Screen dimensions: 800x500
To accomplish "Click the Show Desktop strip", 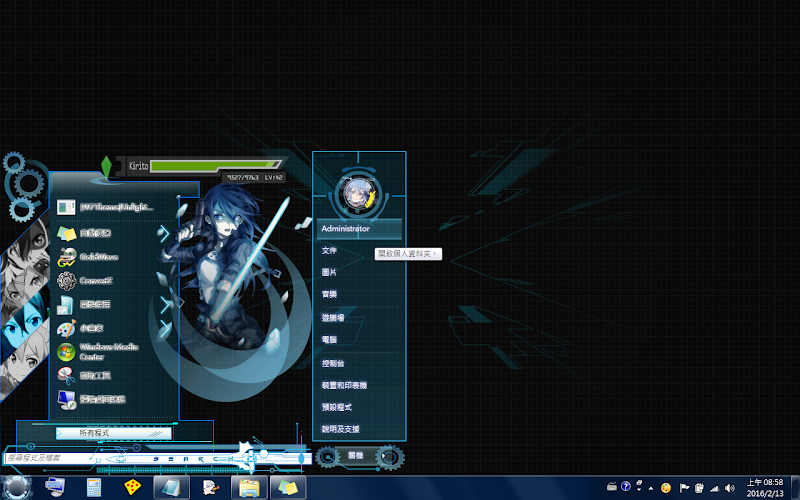I will [795, 487].
